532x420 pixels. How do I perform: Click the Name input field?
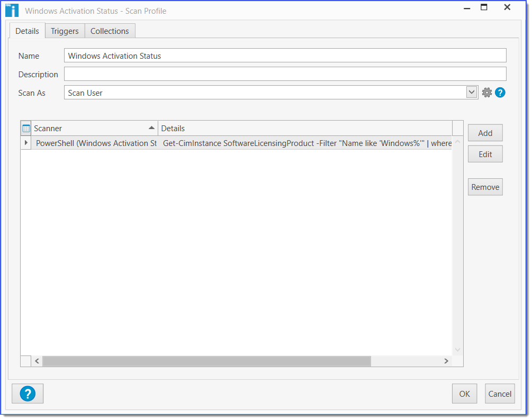coord(285,56)
